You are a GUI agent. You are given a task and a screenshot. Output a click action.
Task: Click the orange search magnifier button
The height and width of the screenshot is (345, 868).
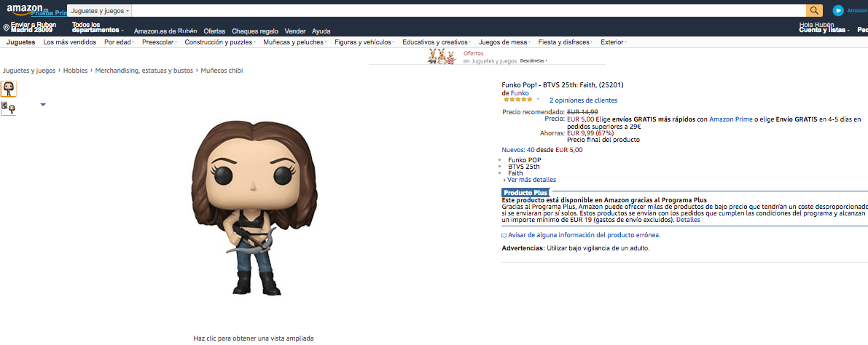(x=814, y=10)
